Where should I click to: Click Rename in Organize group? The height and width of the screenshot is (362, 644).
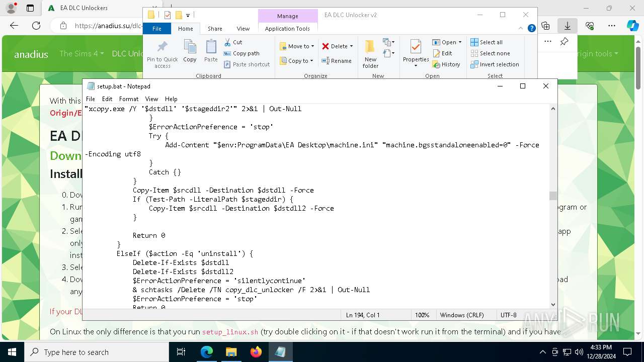[337, 61]
